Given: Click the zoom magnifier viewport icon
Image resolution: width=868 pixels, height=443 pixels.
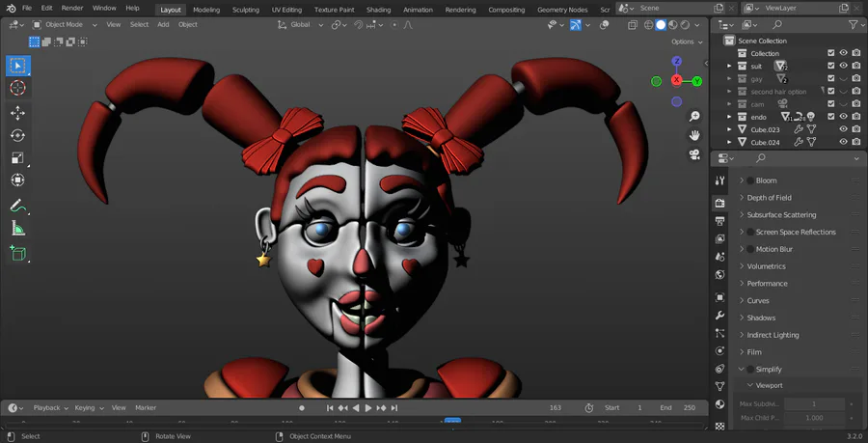Looking at the screenshot, I should click(694, 116).
